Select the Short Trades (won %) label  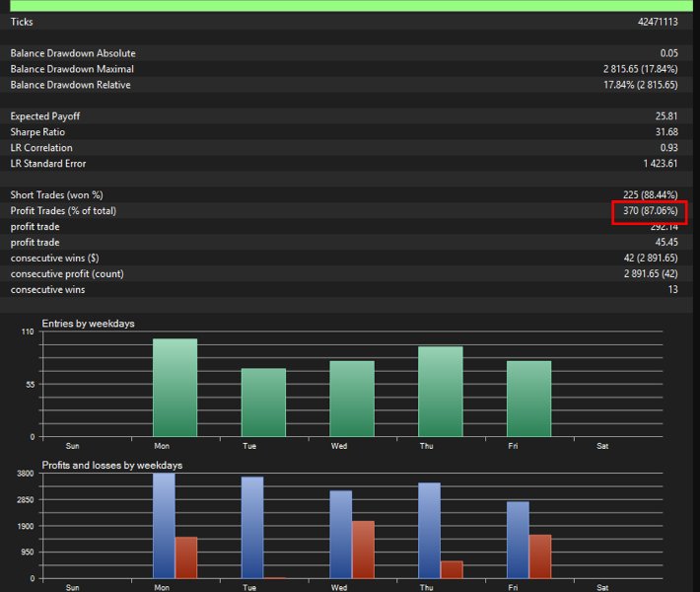click(x=57, y=194)
